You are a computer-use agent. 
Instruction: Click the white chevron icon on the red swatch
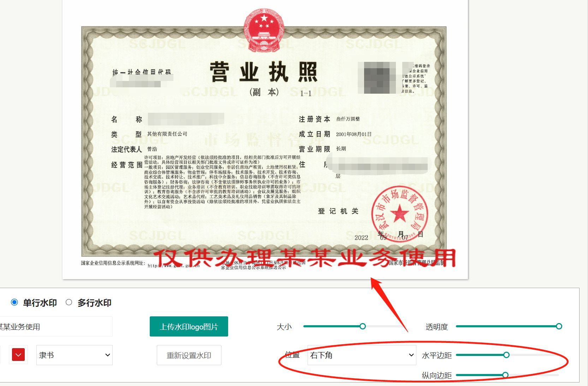coord(18,355)
